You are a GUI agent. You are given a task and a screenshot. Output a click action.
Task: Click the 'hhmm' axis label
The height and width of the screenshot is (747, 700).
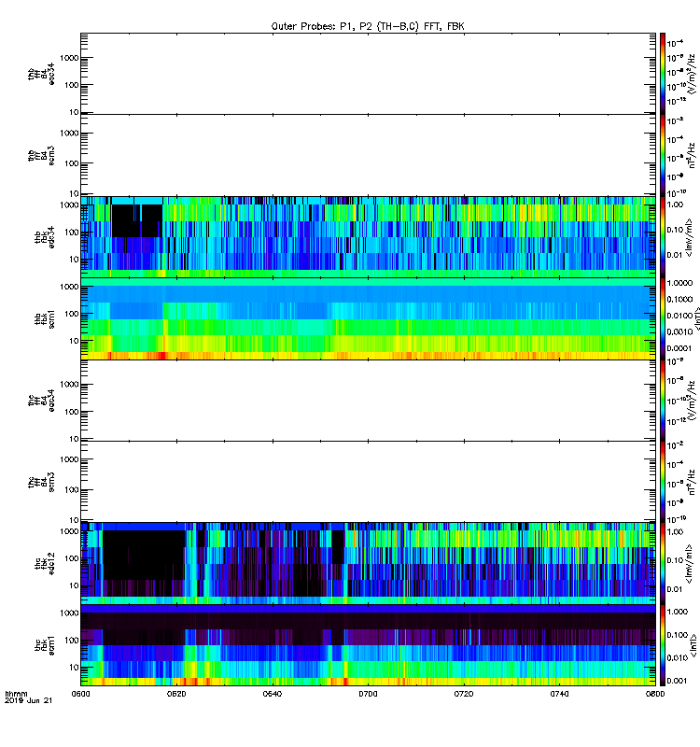tap(16, 694)
